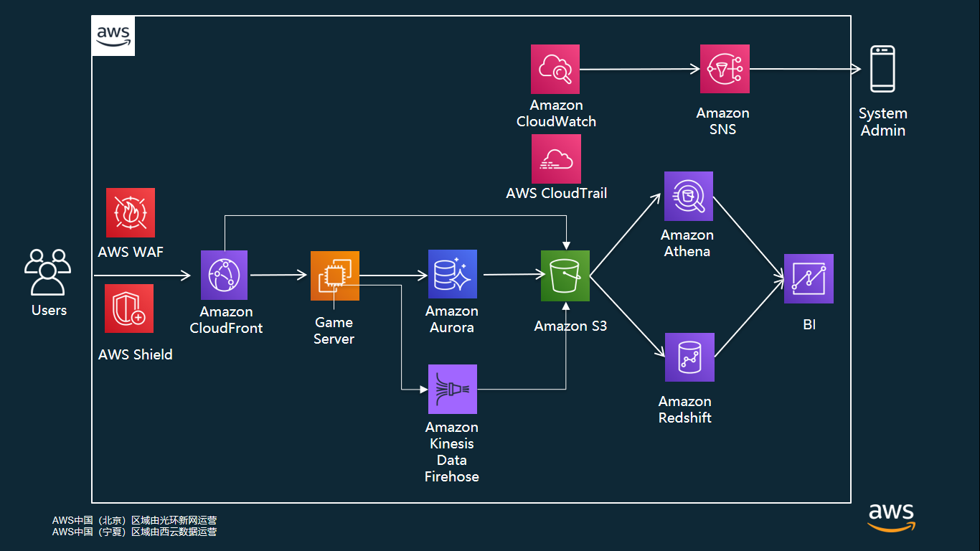Select the Amazon Redshift icon

click(689, 357)
